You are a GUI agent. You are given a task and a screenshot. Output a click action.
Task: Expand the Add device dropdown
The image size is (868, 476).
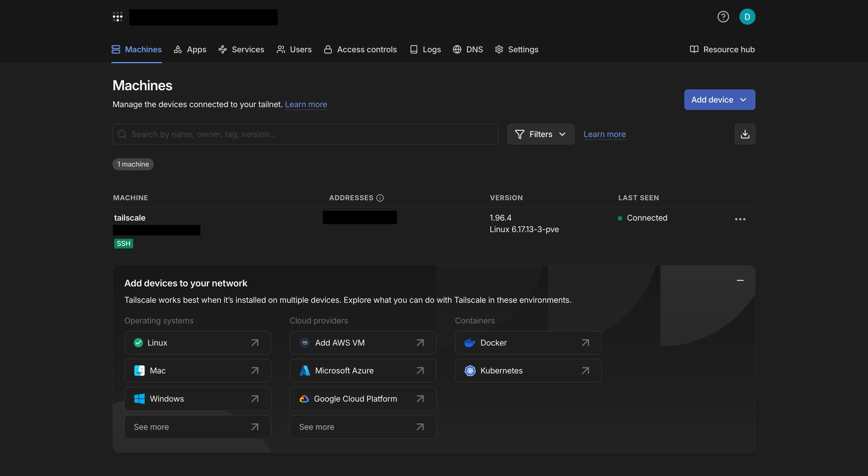[x=719, y=100]
